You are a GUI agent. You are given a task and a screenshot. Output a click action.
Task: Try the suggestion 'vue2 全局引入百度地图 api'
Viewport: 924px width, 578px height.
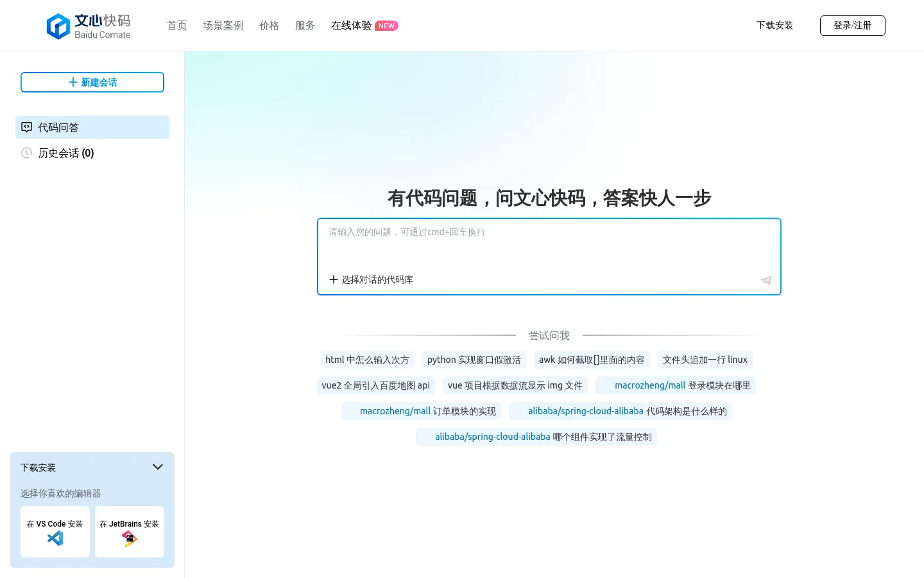[x=376, y=385]
